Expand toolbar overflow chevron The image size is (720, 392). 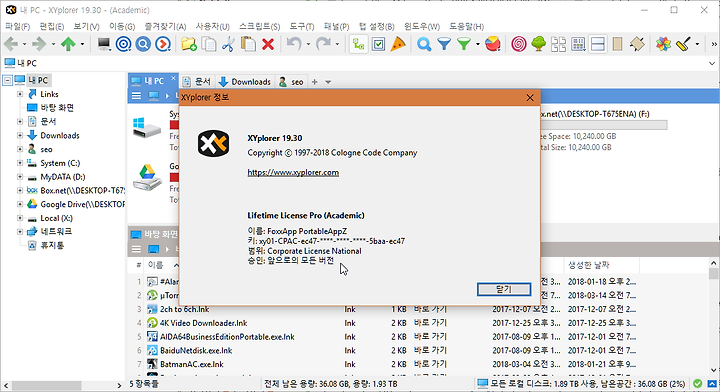coord(714,45)
